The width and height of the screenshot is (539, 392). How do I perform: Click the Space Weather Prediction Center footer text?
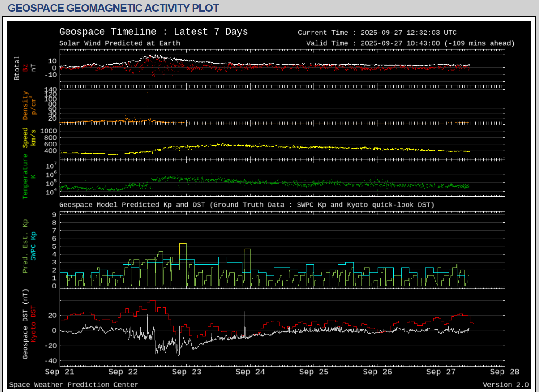click(x=74, y=385)
